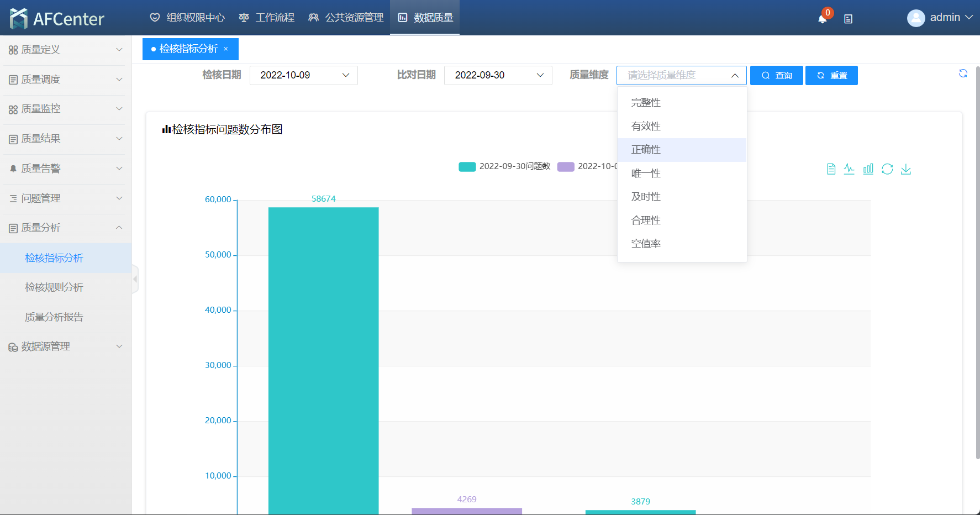Image resolution: width=980 pixels, height=515 pixels.
Task: Close the 检核指标分析 tab
Action: [226, 49]
